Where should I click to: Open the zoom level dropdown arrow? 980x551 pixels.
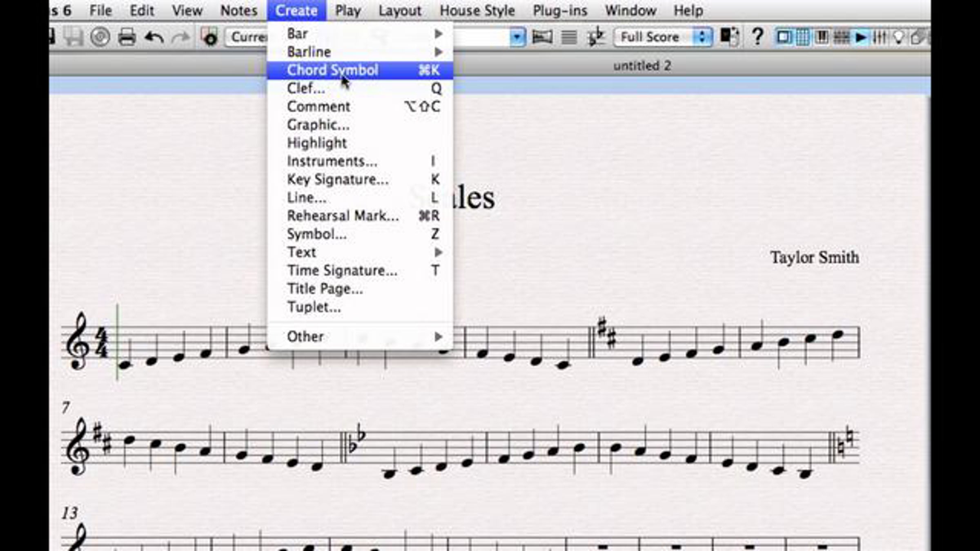[517, 38]
